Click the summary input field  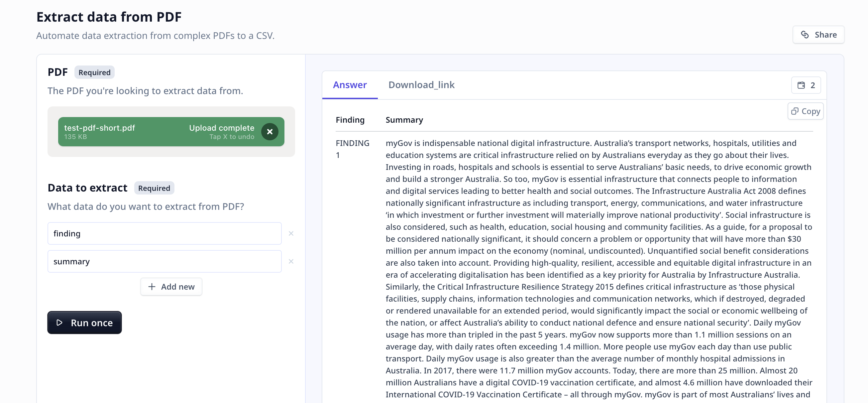pos(166,261)
